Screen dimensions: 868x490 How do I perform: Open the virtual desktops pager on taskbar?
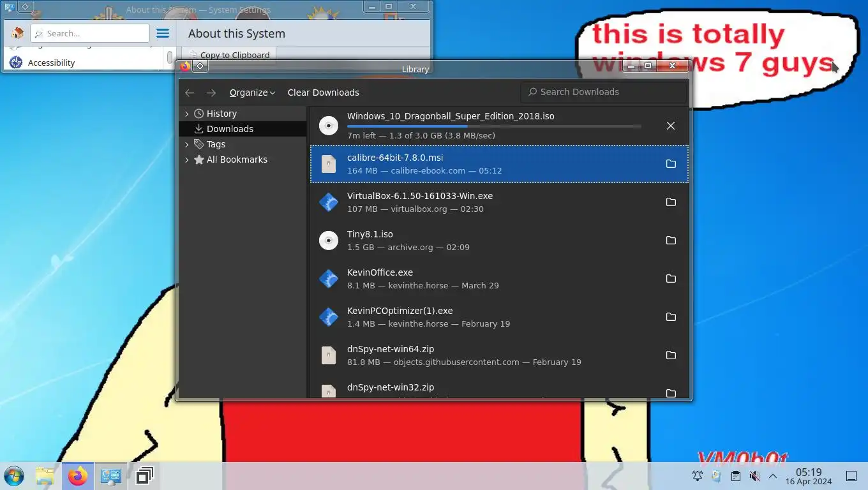click(x=144, y=476)
